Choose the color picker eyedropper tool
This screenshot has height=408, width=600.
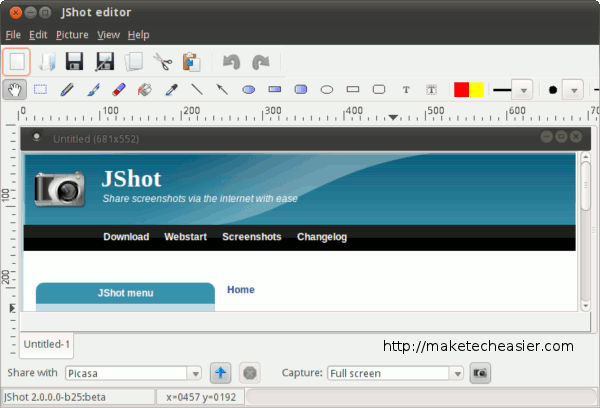point(170,90)
